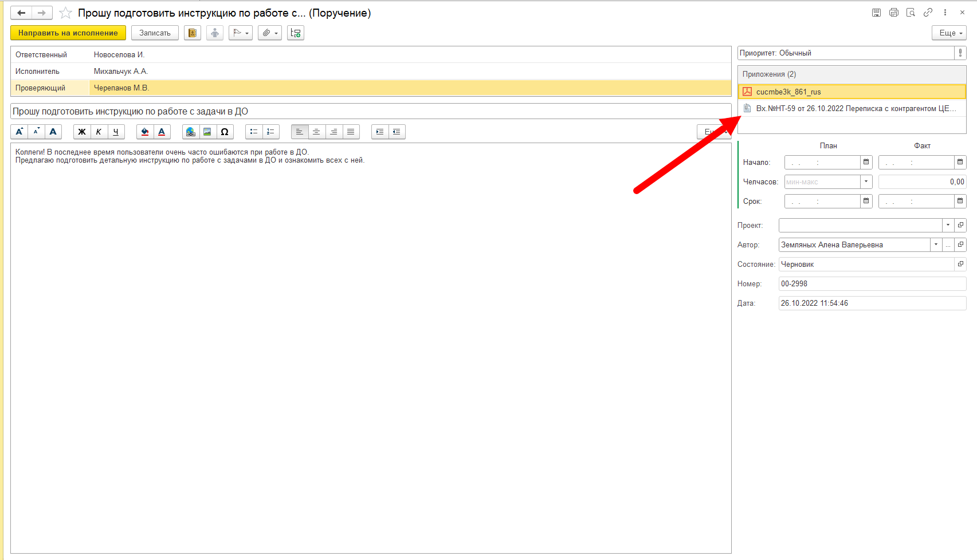Screen dimensions: 977x560
Task: Toggle underline text formatting (Ч)
Action: point(116,132)
